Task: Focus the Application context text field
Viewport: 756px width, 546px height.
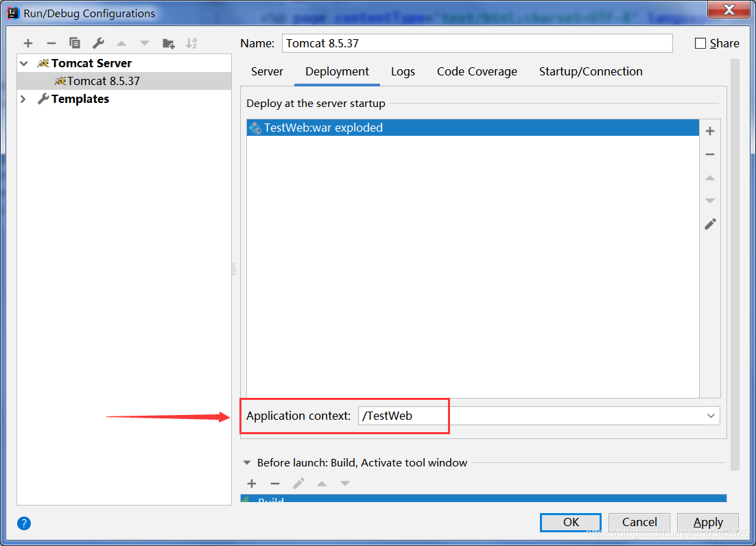Action: (x=530, y=416)
